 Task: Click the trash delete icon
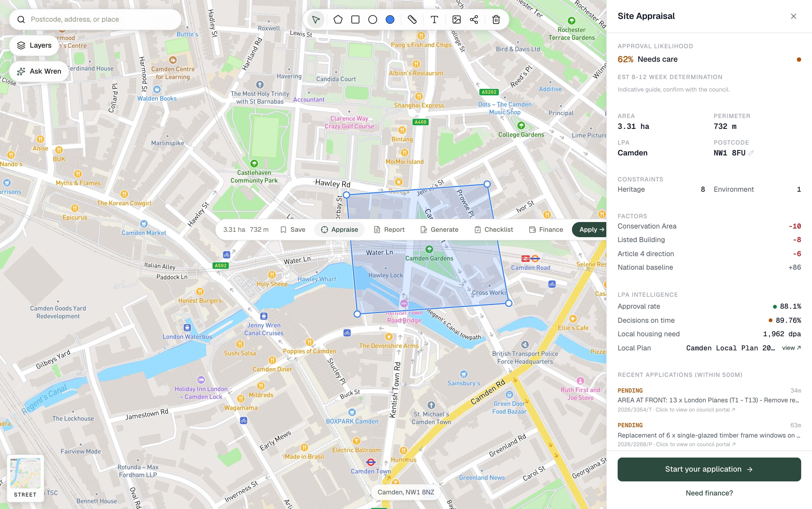pyautogui.click(x=496, y=19)
